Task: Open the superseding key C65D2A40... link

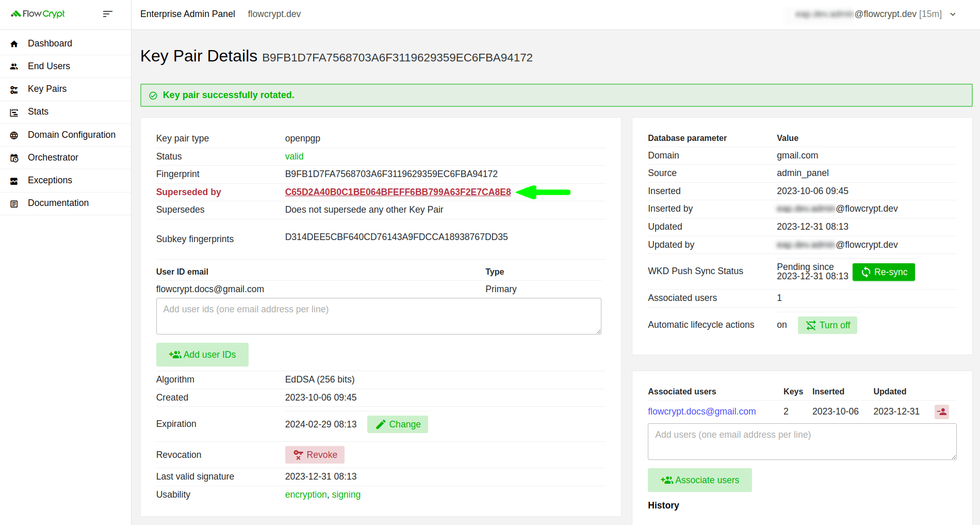Action: (x=398, y=192)
